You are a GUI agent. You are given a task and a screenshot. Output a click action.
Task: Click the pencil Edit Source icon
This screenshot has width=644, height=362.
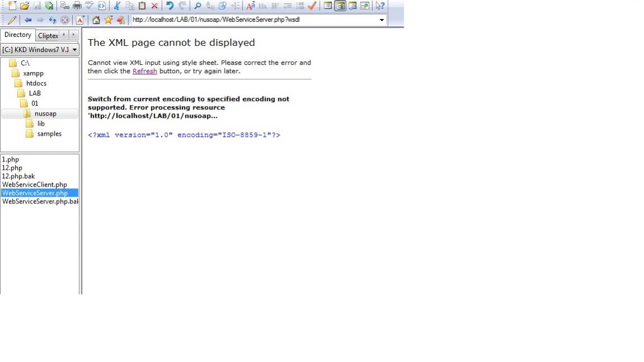[x=12, y=20]
